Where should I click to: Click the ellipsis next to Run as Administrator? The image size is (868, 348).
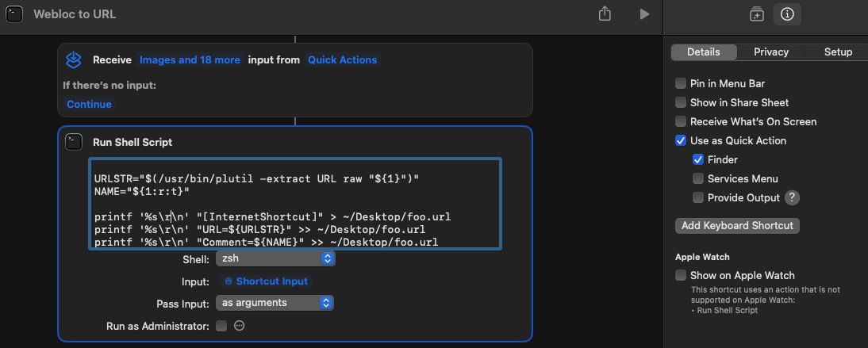tap(240, 326)
